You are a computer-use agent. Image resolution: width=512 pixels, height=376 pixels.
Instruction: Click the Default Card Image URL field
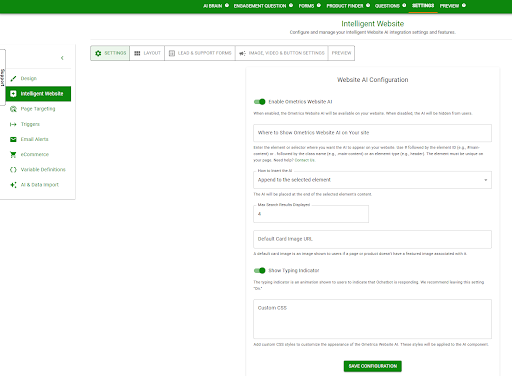point(372,239)
